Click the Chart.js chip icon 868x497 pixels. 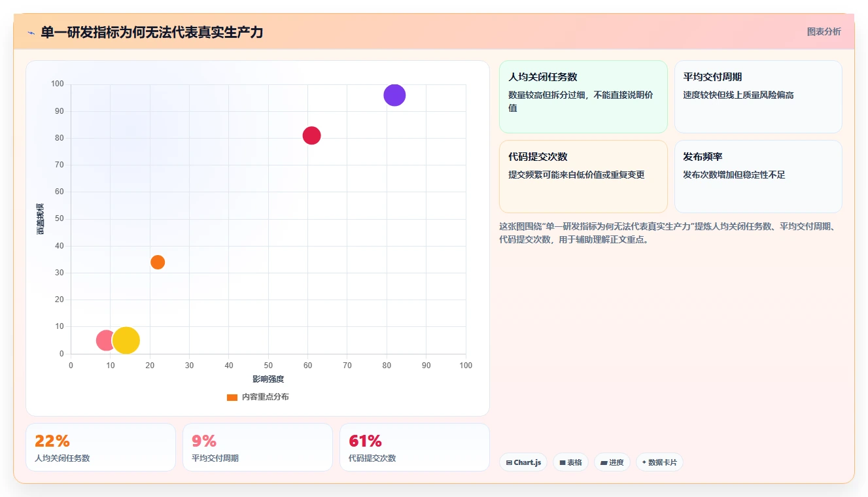(509, 462)
